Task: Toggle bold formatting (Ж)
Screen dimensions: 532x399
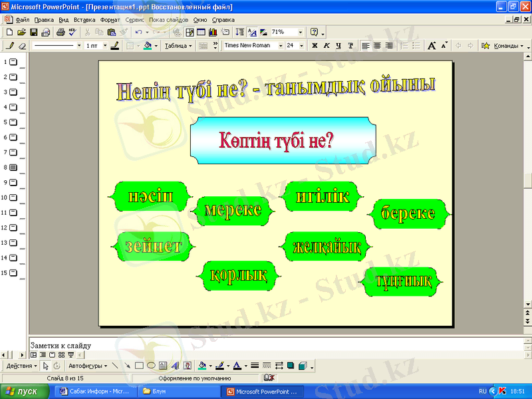Action: (313, 46)
